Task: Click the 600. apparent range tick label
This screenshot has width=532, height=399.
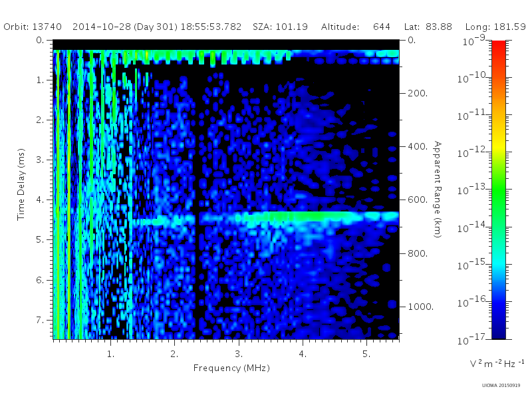Action: [418, 200]
